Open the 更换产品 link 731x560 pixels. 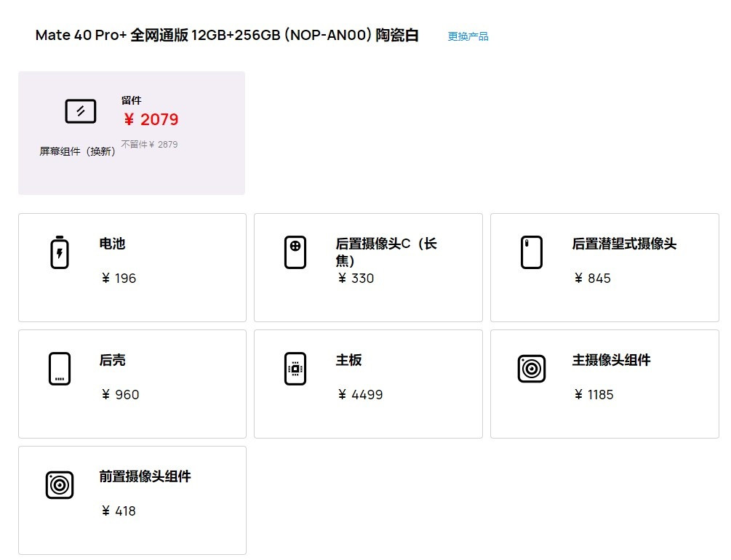[468, 36]
